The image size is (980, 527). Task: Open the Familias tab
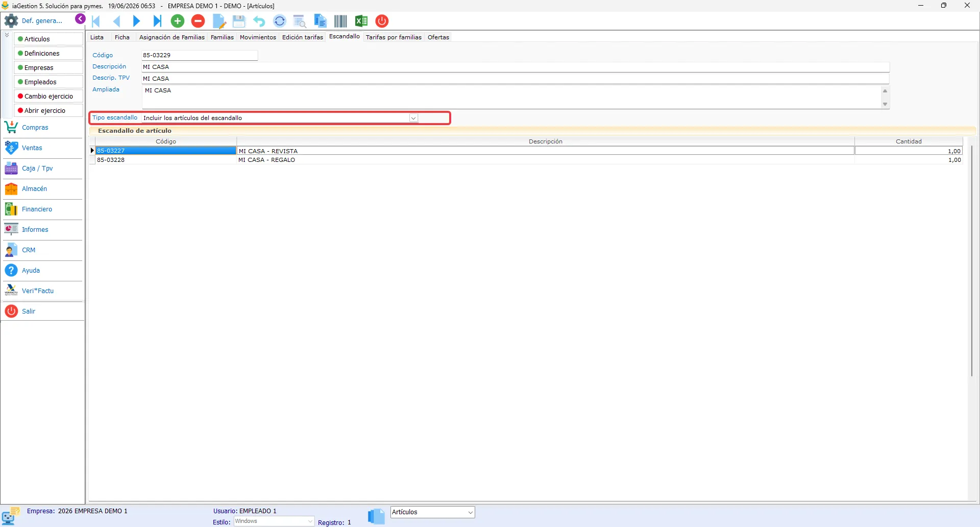222,37
